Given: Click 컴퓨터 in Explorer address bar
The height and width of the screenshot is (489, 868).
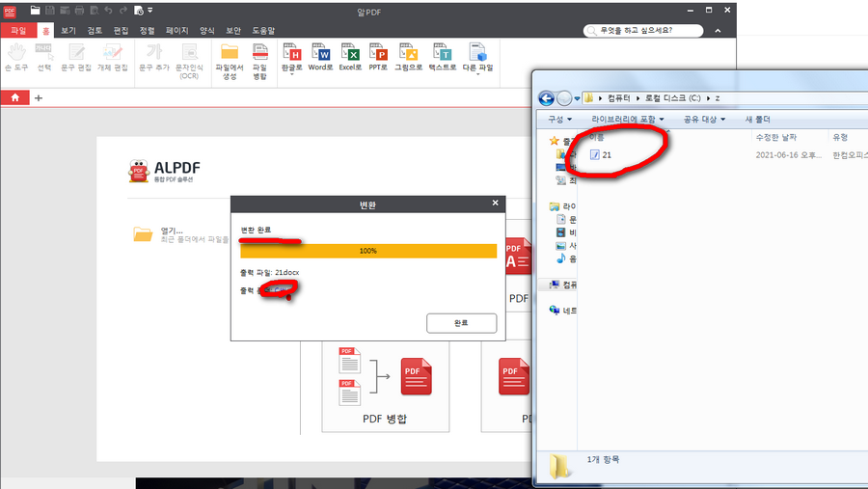Looking at the screenshot, I should pyautogui.click(x=618, y=98).
